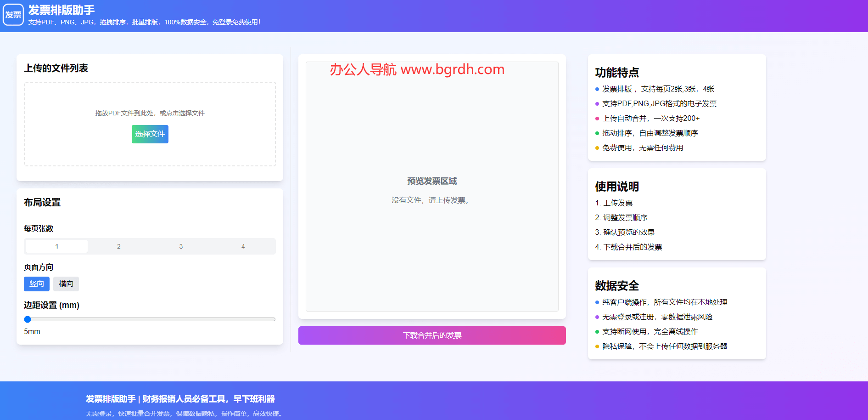868x420 pixels.
Task: Select 2 invoices per page
Action: [119, 246]
